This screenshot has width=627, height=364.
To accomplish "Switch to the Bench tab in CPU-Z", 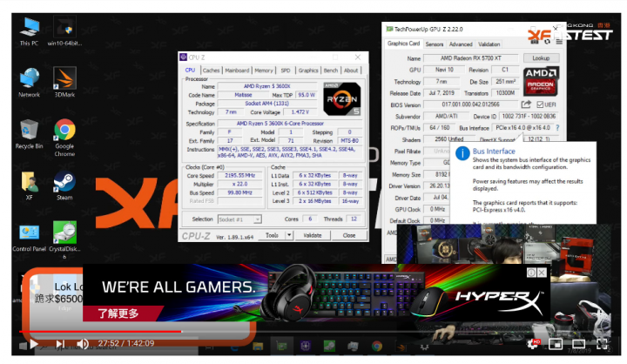I will click(x=331, y=71).
